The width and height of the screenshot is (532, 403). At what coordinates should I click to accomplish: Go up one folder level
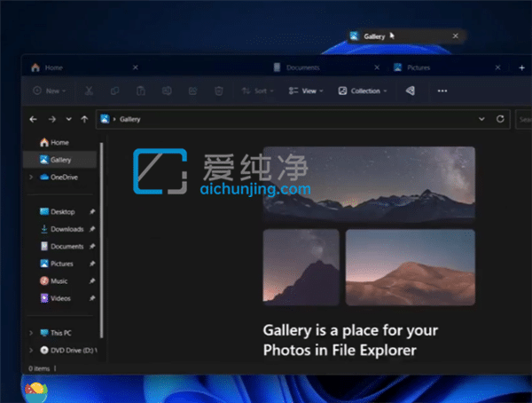[x=84, y=119]
